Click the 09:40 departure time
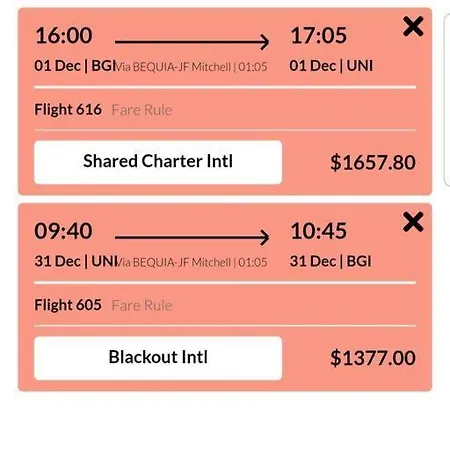This screenshot has width=450, height=450. click(x=63, y=231)
